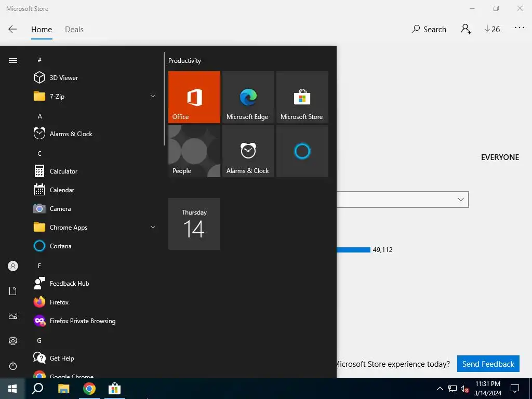Open the Store three-dots more menu
This screenshot has width=532, height=399.
pos(519,28)
